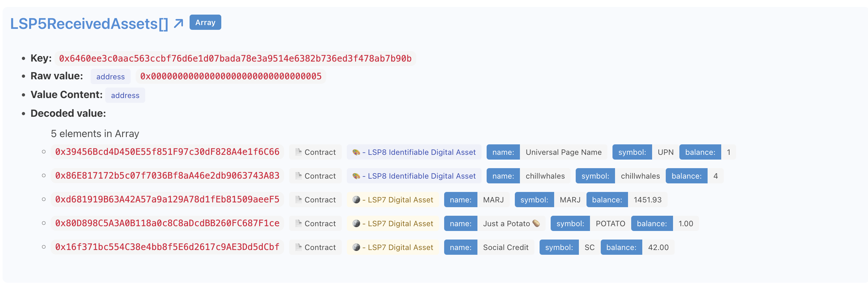Click the Contract icon on the Just a Potato row

[298, 223]
